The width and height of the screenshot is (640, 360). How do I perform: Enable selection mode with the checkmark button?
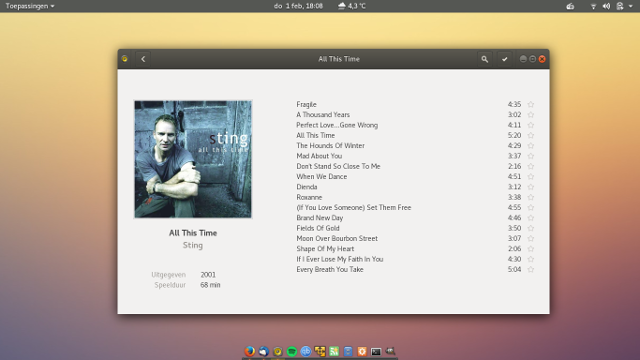coord(504,59)
